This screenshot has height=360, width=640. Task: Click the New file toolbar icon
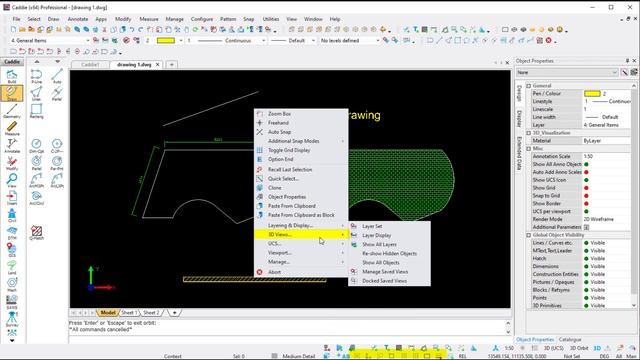pyautogui.click(x=13, y=29)
